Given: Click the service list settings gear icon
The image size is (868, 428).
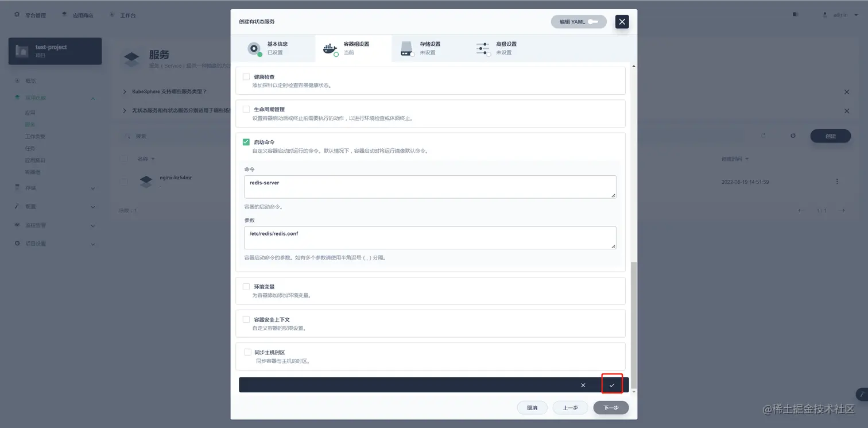Looking at the screenshot, I should point(793,136).
